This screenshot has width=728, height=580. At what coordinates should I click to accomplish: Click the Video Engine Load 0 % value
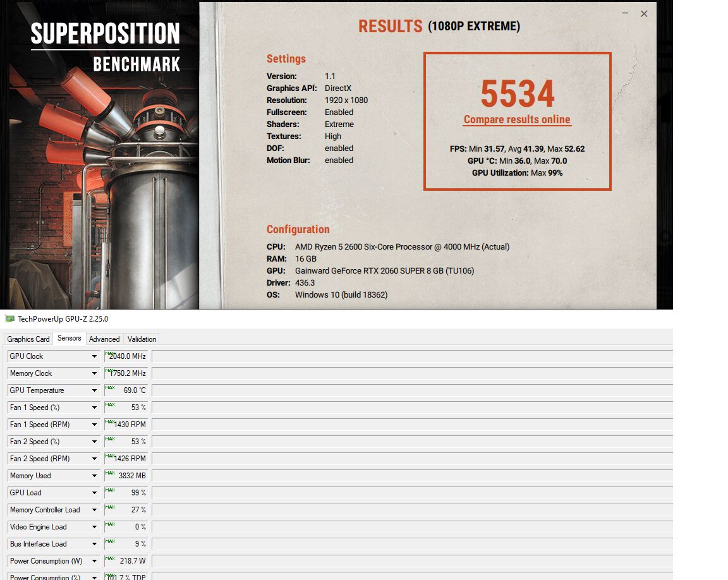point(126,527)
